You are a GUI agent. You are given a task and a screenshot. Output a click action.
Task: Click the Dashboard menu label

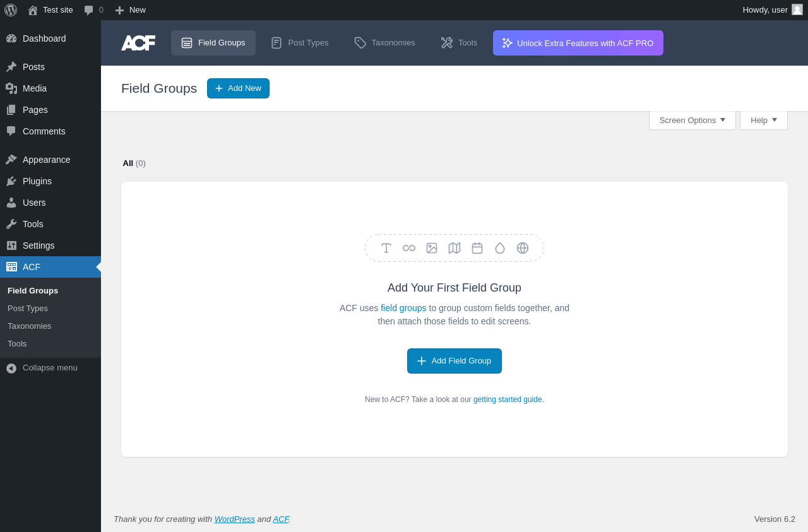pos(44,38)
